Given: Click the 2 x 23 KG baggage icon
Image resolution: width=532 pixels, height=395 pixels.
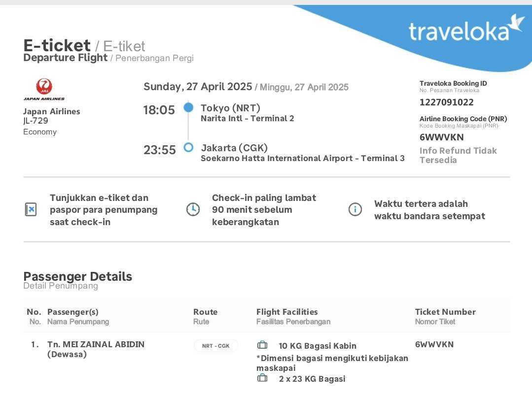Looking at the screenshot, I should pos(262,378).
